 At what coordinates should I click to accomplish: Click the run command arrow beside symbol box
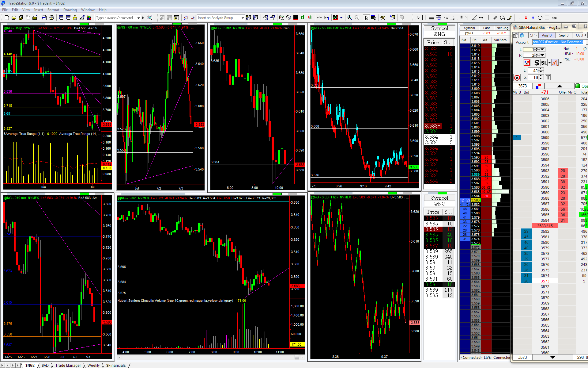(143, 18)
